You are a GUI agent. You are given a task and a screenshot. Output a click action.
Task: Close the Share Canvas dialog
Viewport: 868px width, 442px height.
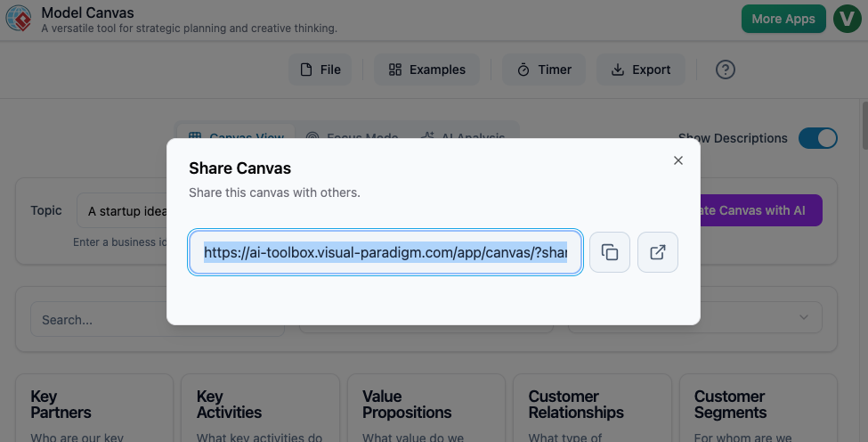coord(678,160)
